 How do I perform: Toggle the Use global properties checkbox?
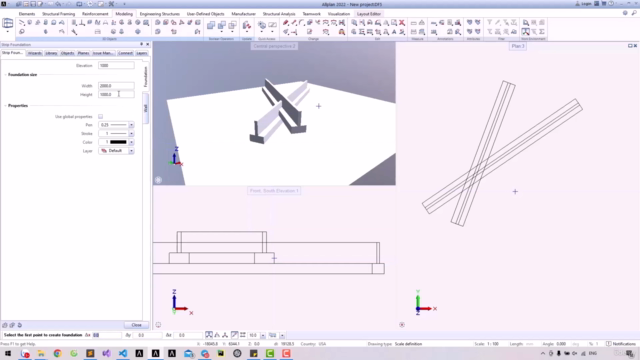point(100,117)
